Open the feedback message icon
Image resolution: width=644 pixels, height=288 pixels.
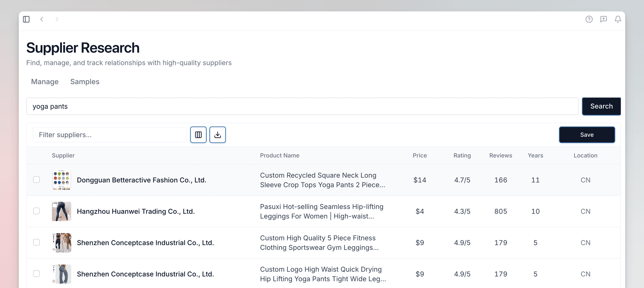[x=603, y=19]
